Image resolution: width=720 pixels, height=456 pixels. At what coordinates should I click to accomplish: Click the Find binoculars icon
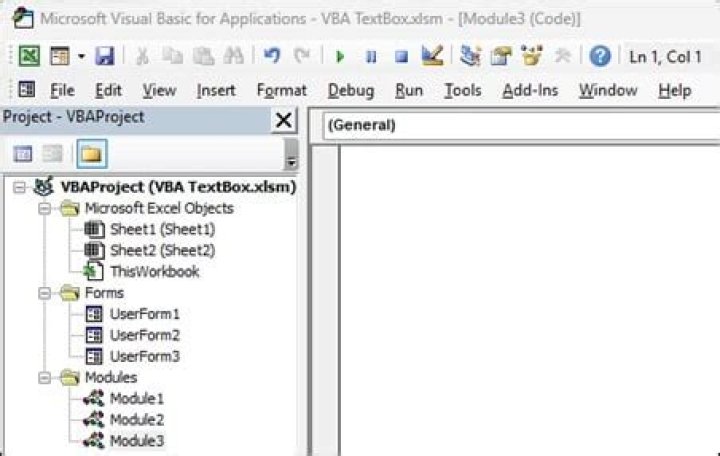click(233, 56)
